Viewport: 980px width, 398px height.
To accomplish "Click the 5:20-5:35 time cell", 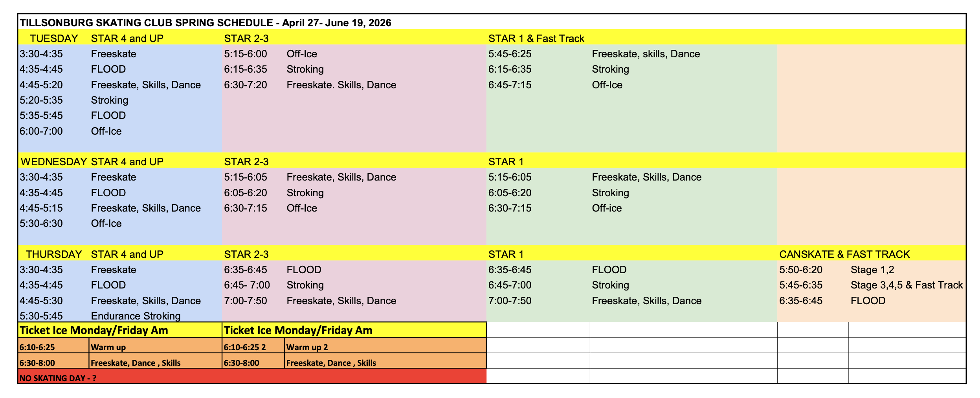I will point(41,100).
